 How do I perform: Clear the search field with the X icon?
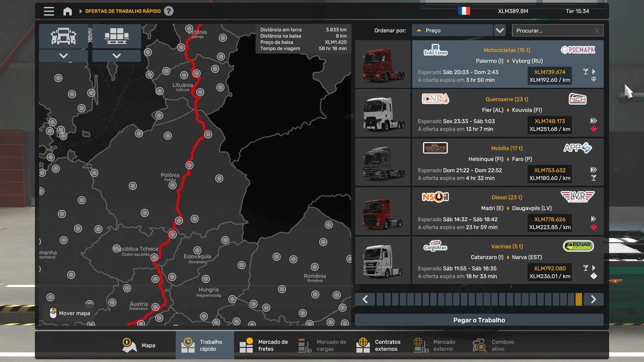pos(597,31)
